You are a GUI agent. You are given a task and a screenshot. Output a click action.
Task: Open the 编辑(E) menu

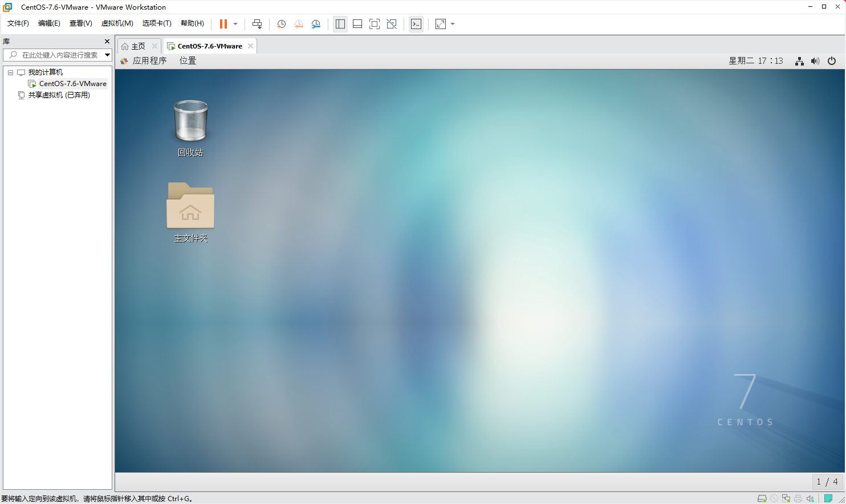[49, 23]
